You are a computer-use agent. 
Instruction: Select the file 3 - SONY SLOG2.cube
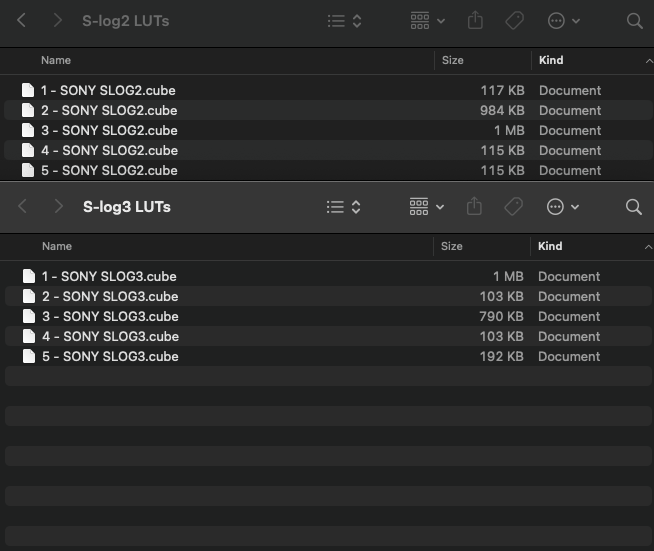pyautogui.click(x=109, y=130)
